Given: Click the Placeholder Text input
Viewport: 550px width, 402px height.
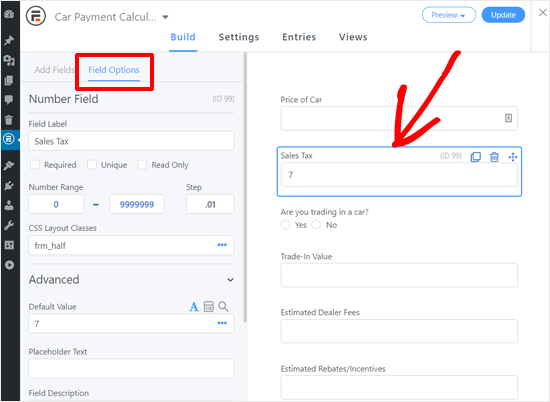Looking at the screenshot, I should tap(131, 368).
